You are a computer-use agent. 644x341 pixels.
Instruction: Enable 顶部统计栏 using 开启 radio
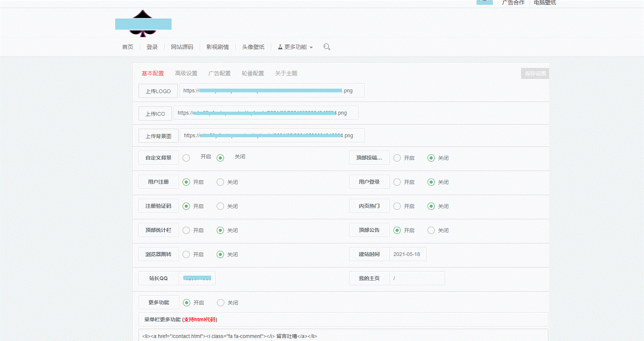(x=186, y=230)
